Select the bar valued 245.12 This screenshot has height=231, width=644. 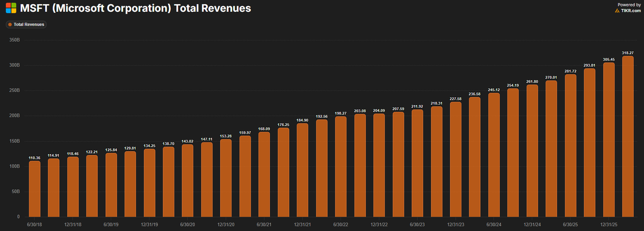pos(494,155)
